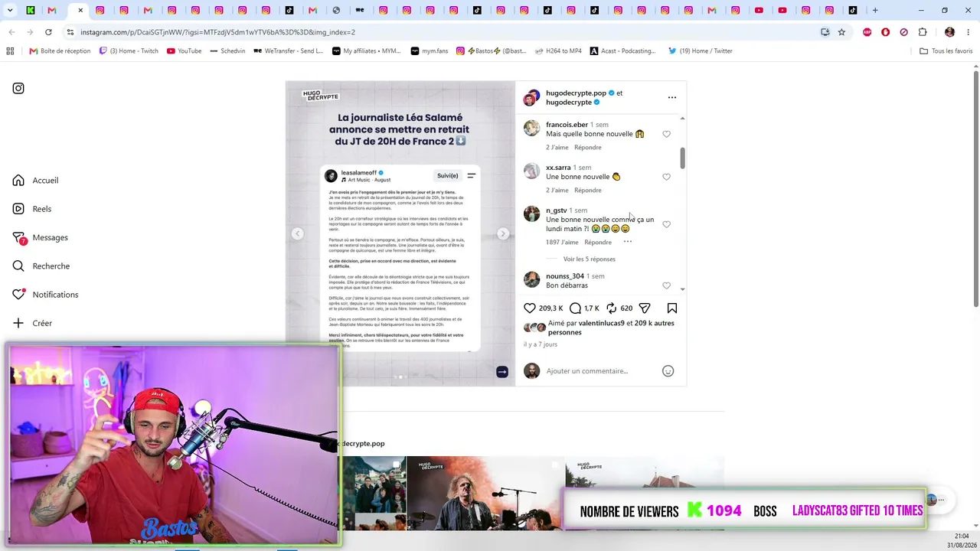Open the emoji picker for the comment field
The height and width of the screenshot is (551, 980).
(668, 371)
